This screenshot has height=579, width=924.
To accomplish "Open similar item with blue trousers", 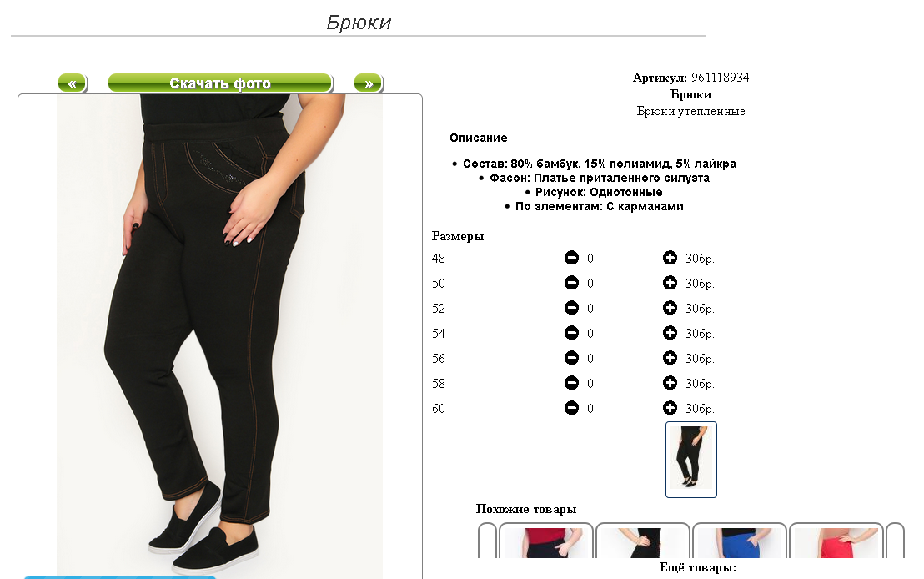I will pos(739,542).
